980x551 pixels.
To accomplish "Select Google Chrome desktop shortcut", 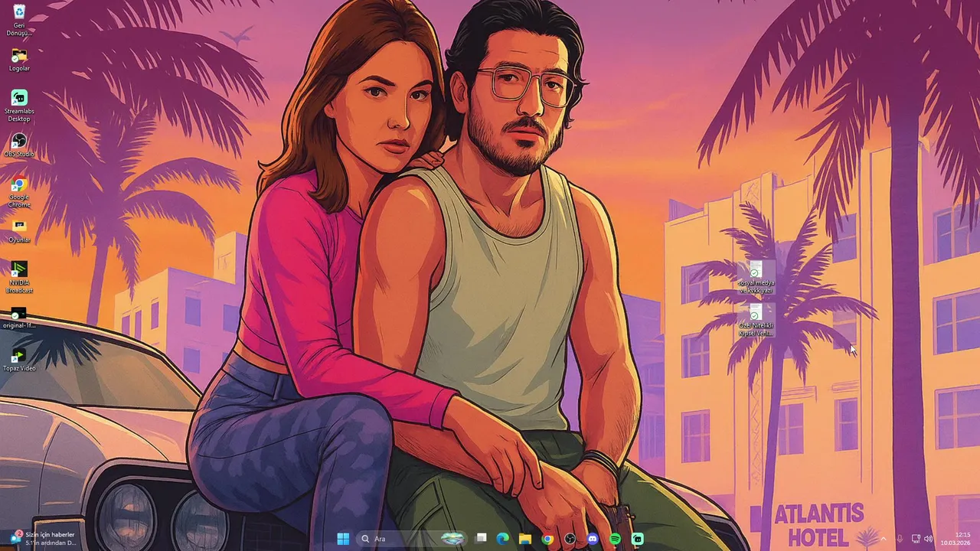I will [x=19, y=192].
